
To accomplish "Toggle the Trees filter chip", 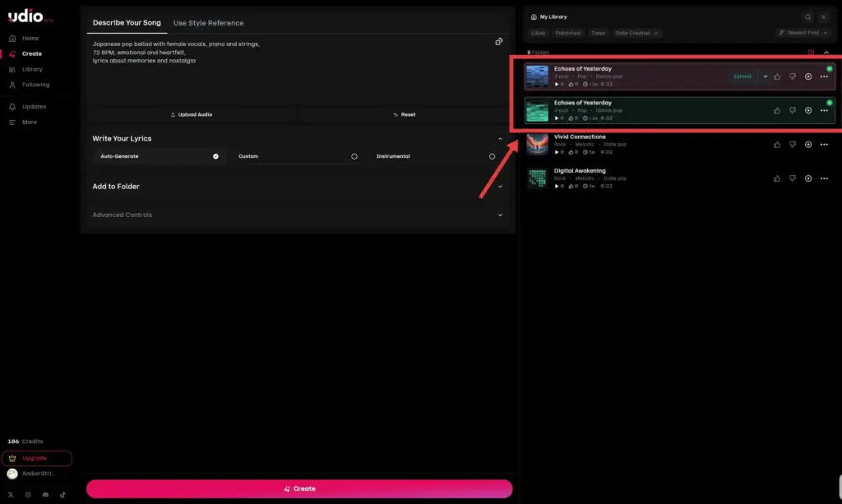I will [x=599, y=33].
